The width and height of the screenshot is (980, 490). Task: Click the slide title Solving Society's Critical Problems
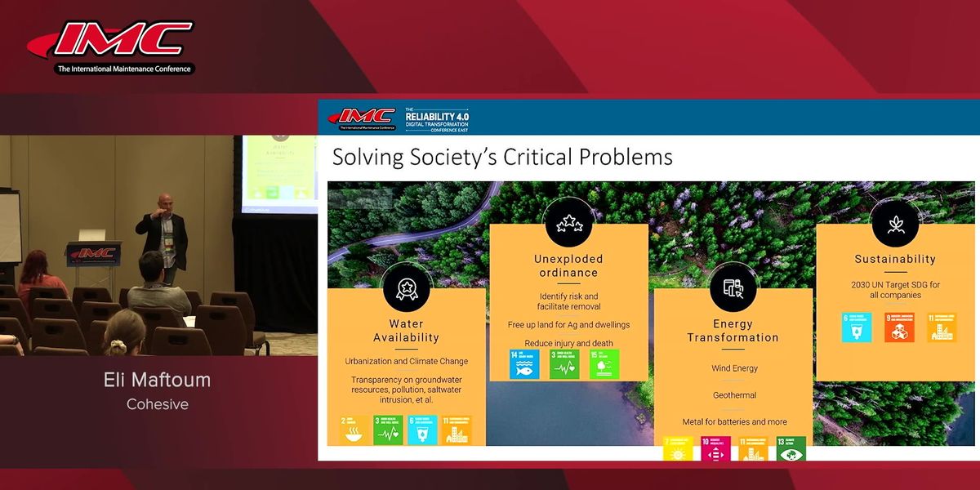point(502,157)
